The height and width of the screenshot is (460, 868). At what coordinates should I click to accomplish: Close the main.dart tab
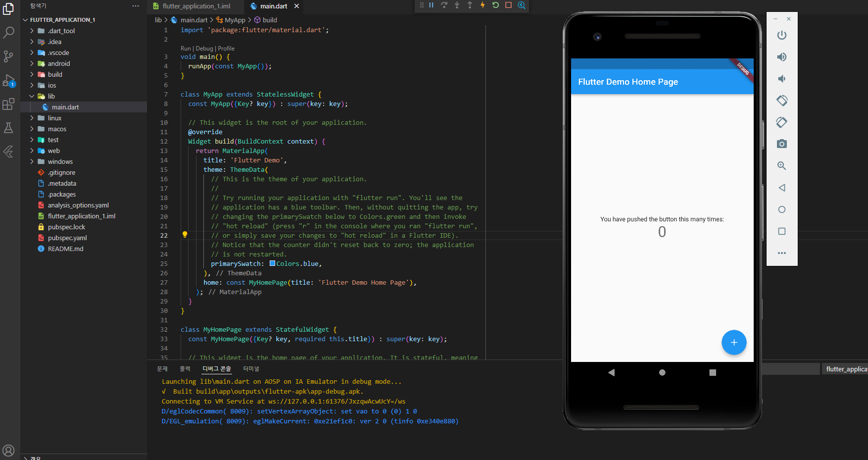pyautogui.click(x=296, y=6)
